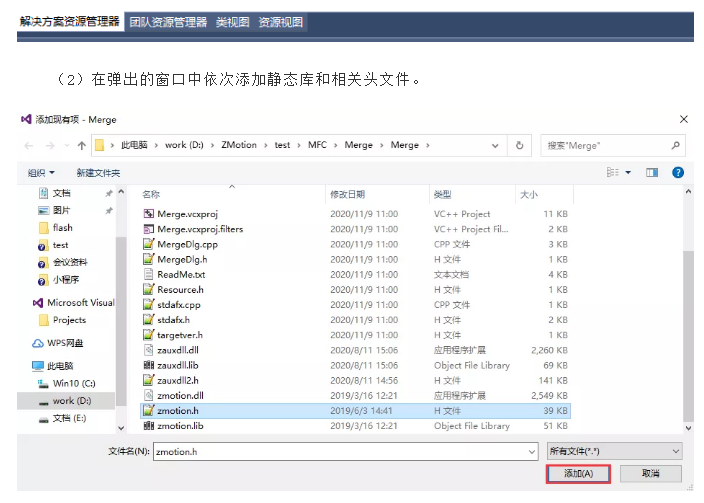Click the change view layout icon
The image size is (704, 503).
[x=612, y=172]
